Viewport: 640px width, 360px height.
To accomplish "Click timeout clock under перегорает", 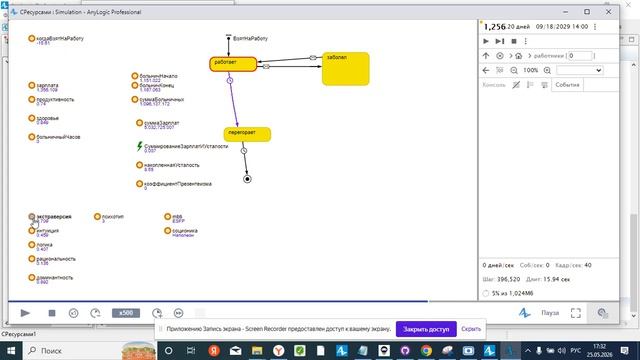I will coord(244,151).
